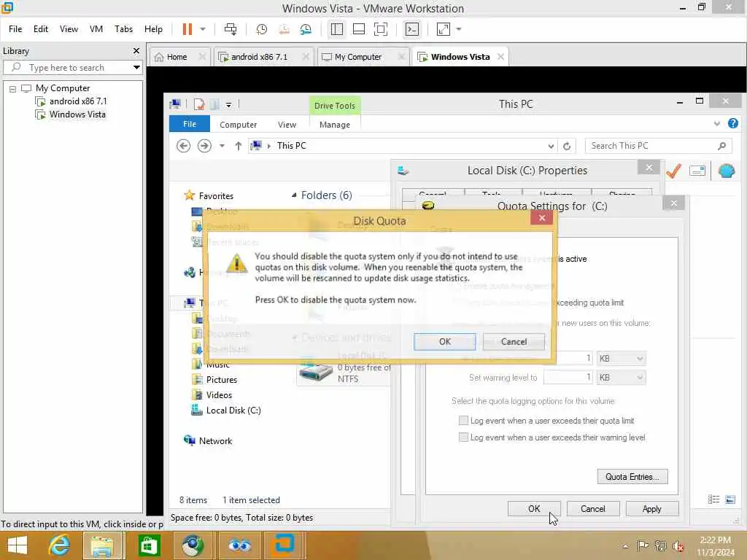Open Internet Explorer from the taskbar
This screenshot has height=560, width=747.
[x=59, y=545]
